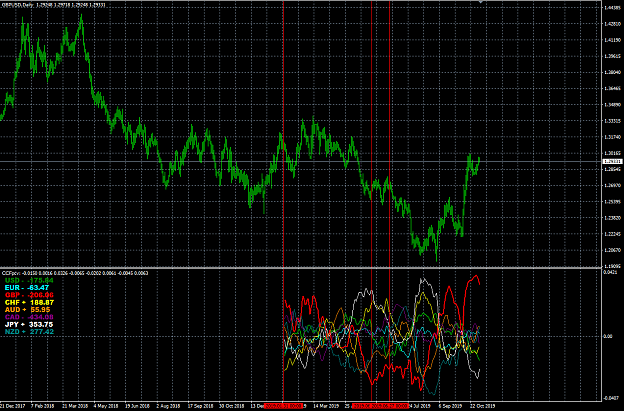Click the 22 Oct 2019 date label
The image size is (625, 411).
482,406
